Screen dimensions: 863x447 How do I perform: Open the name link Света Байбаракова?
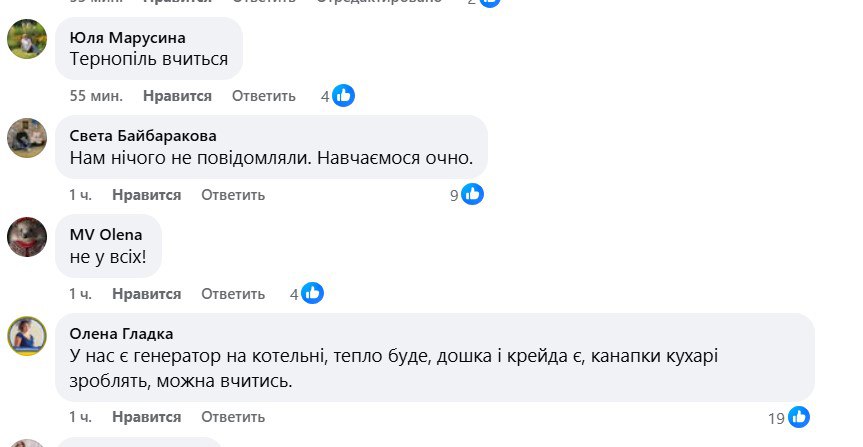143,136
